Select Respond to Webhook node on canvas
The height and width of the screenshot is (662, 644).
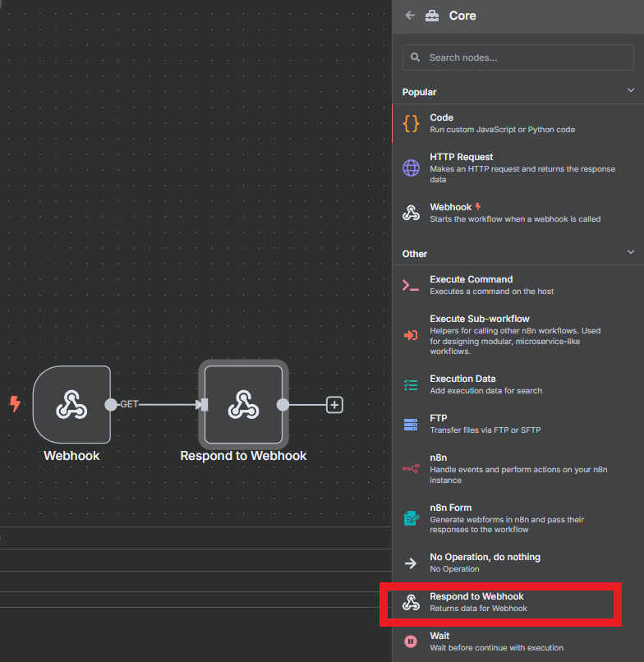coord(244,404)
